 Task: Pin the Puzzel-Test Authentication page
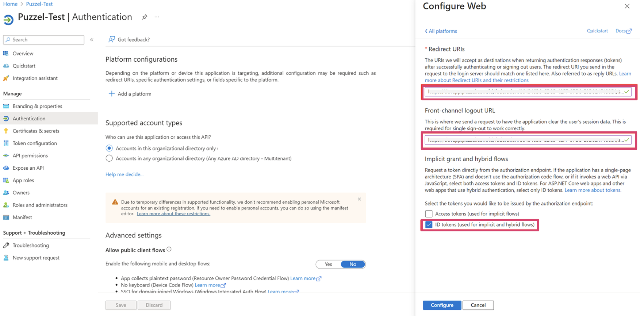(145, 17)
